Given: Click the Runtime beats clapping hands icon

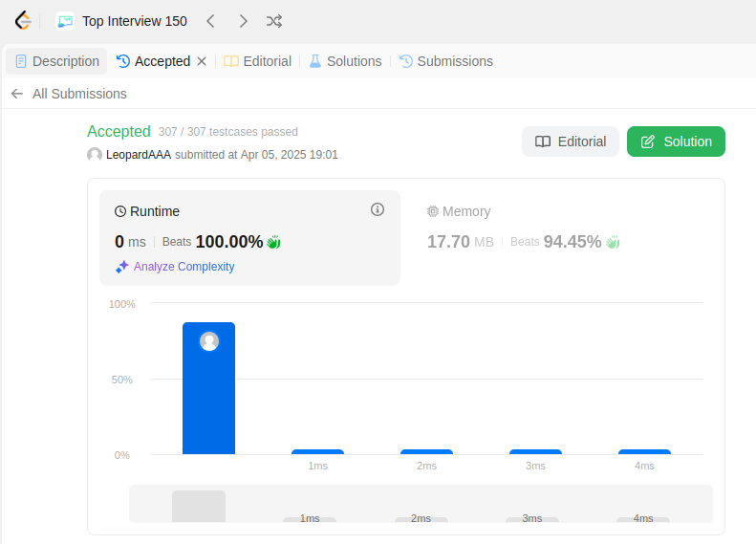Looking at the screenshot, I should pos(273,242).
